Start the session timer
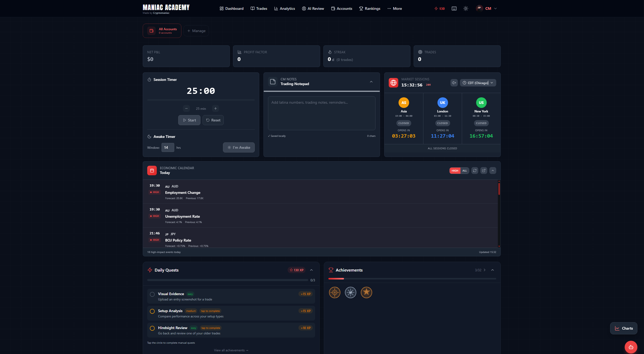644x354 pixels. pos(189,120)
